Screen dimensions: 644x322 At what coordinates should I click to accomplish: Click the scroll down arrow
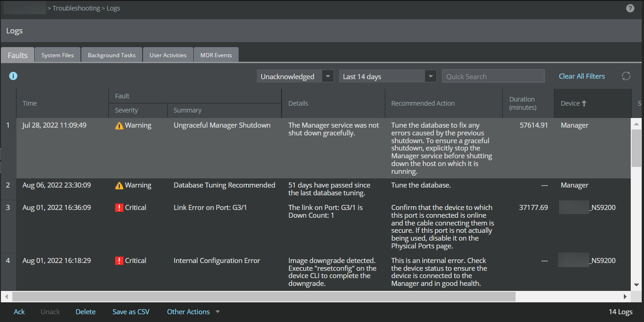click(x=636, y=285)
